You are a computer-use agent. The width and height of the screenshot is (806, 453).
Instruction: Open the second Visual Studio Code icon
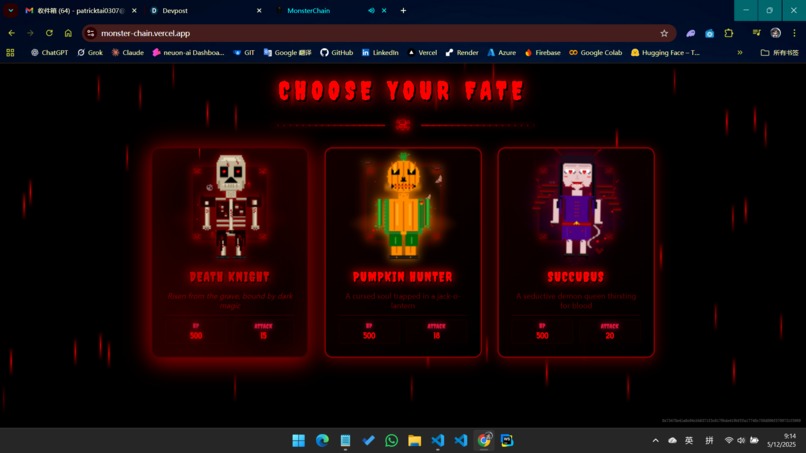pyautogui.click(x=461, y=441)
